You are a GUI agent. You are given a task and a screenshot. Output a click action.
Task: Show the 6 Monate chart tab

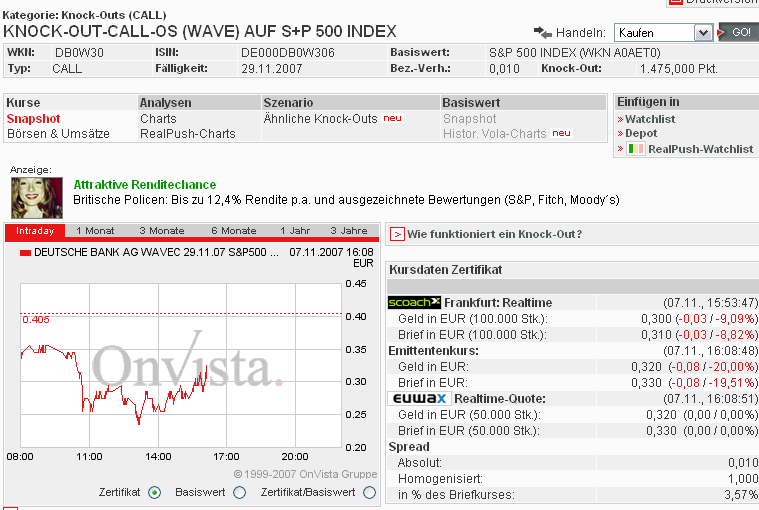click(233, 231)
